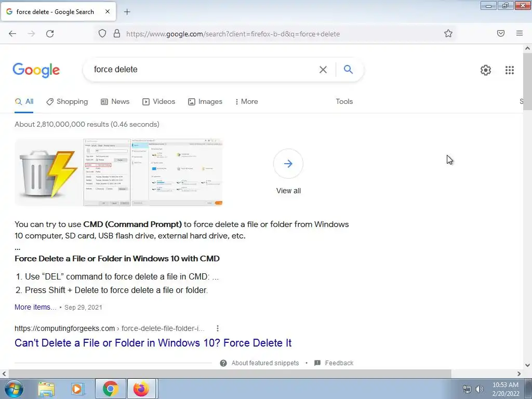The width and height of the screenshot is (532, 399).
Task: Open the Firefox hamburger menu
Action: point(520,33)
